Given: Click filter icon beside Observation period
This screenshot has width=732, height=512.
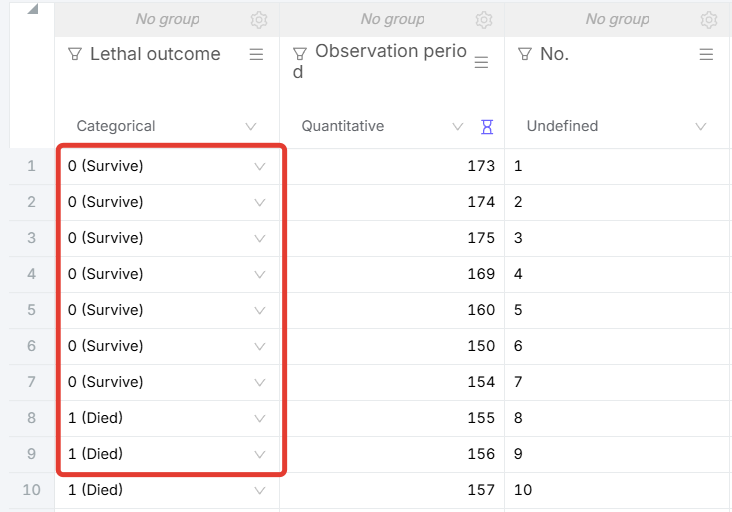Looking at the screenshot, I should [x=300, y=54].
